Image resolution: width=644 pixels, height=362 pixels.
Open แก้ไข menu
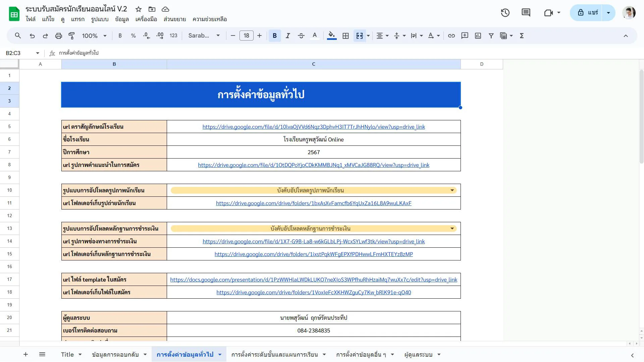[x=48, y=19]
